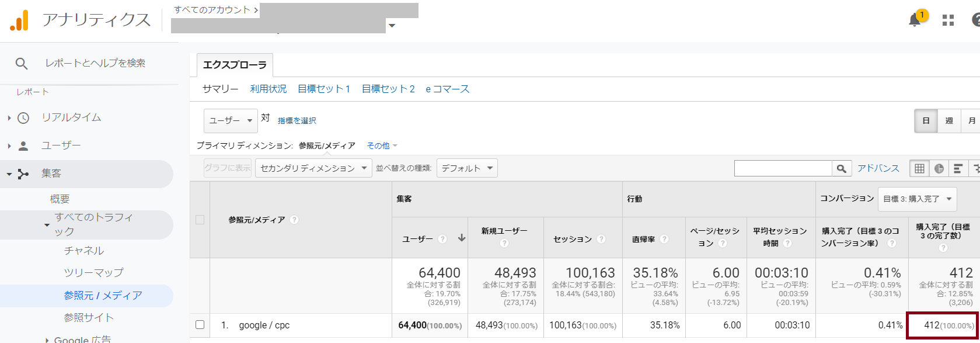Image resolution: width=980 pixels, height=343 pixels.
Task: Switch to data table view icon
Action: point(920,169)
